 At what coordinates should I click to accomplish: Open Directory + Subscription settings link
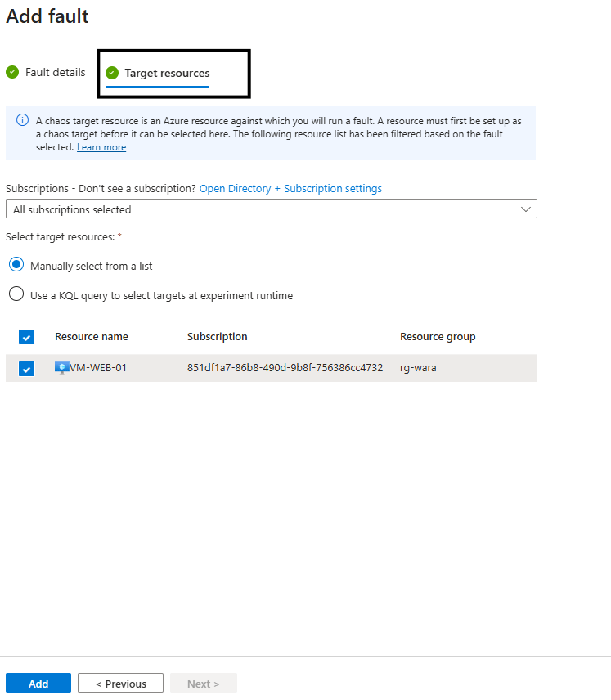(290, 189)
